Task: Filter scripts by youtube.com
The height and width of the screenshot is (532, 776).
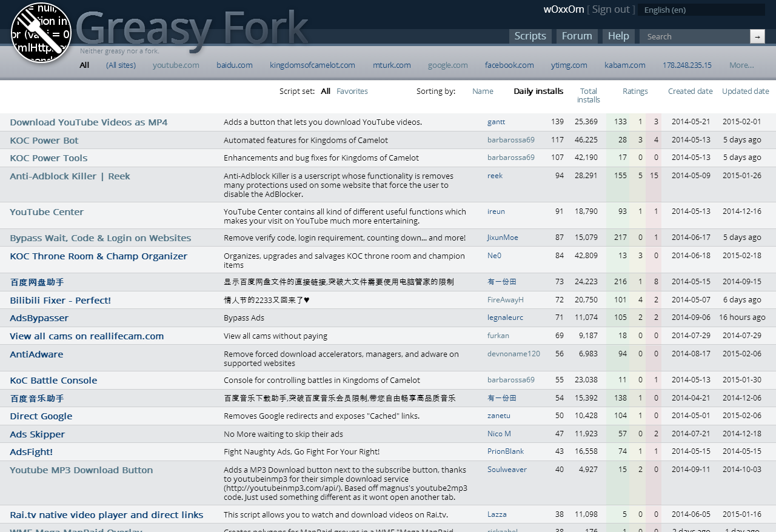Action: [176, 65]
